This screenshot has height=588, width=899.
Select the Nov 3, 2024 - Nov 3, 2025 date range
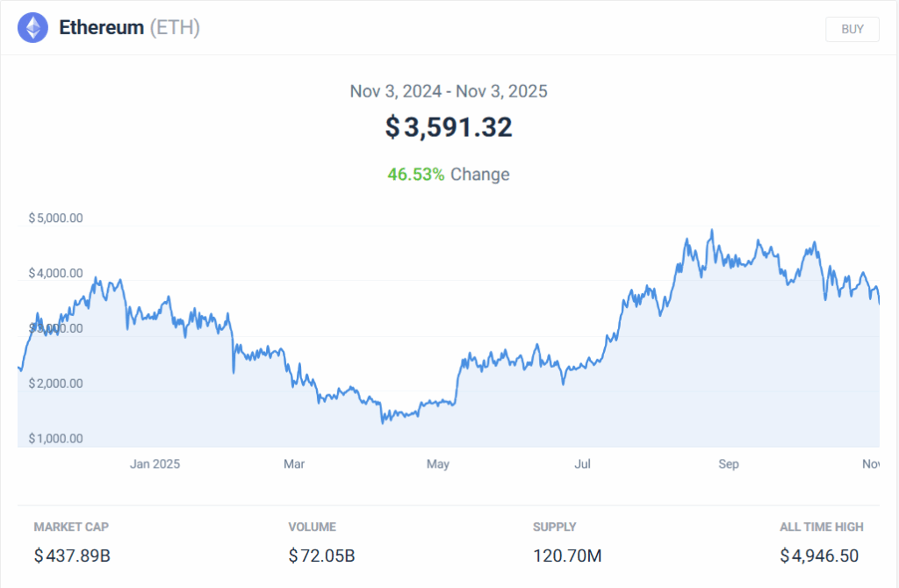449,91
